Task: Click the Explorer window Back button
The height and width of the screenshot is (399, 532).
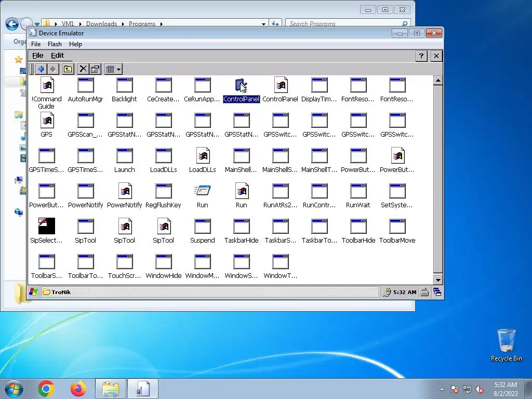Action: point(12,24)
